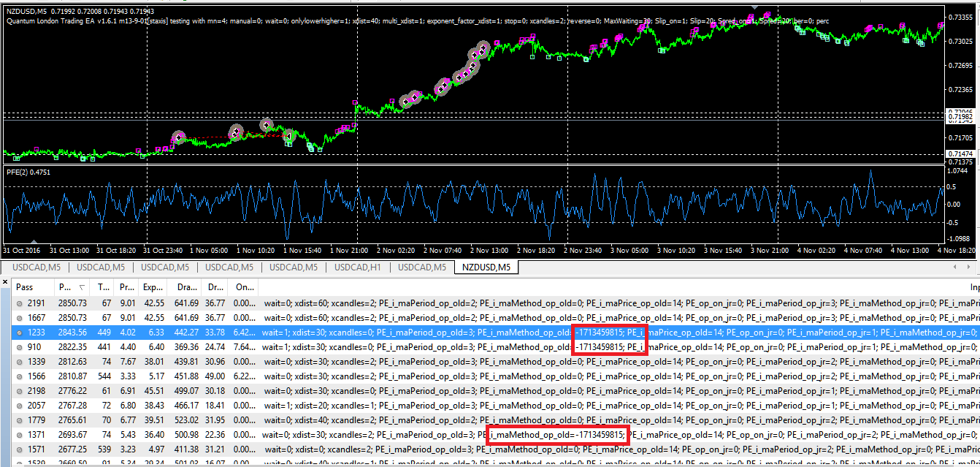Viewport: 980px width, 467px height.
Task: Click the pass icon in row 1667
Action: 19,318
